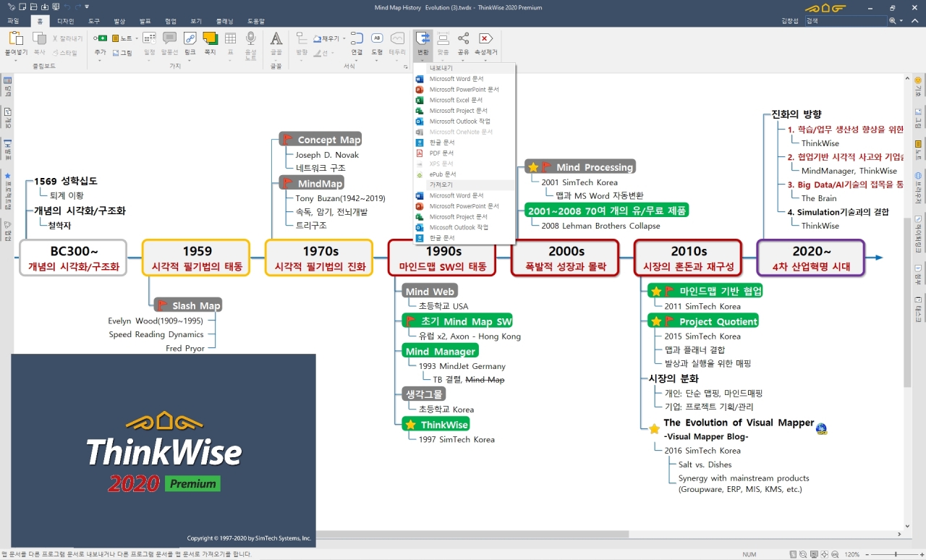Click the 붙여넣기 (paste) icon

[x=15, y=39]
